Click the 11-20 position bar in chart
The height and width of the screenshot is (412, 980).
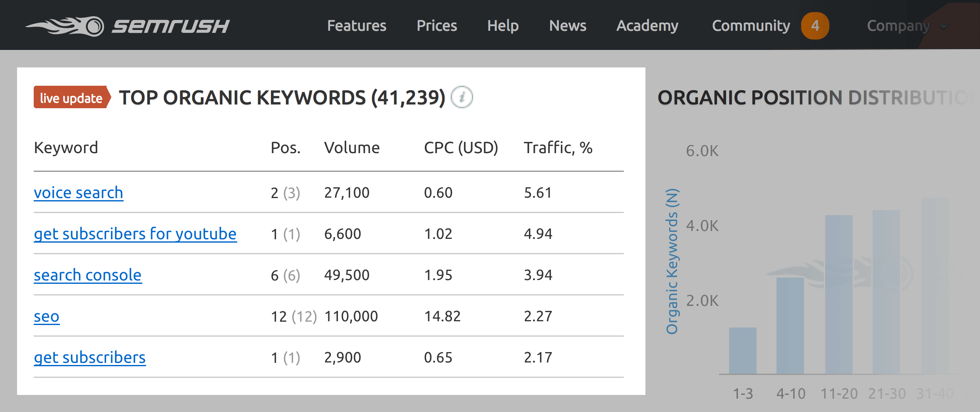tap(839, 295)
